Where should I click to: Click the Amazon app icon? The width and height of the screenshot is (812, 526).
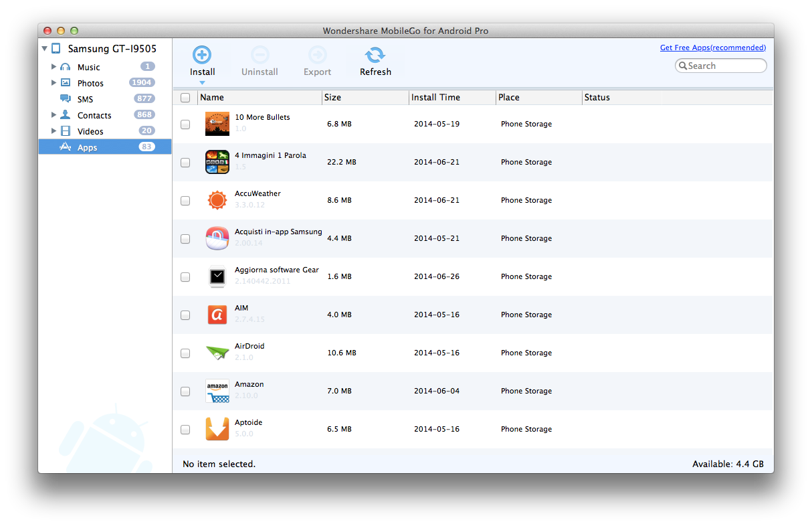(217, 391)
